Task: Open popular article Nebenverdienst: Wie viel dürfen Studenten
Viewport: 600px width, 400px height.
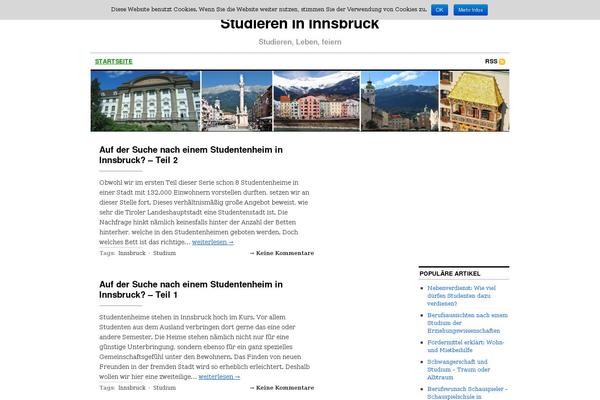Action: [461, 296]
